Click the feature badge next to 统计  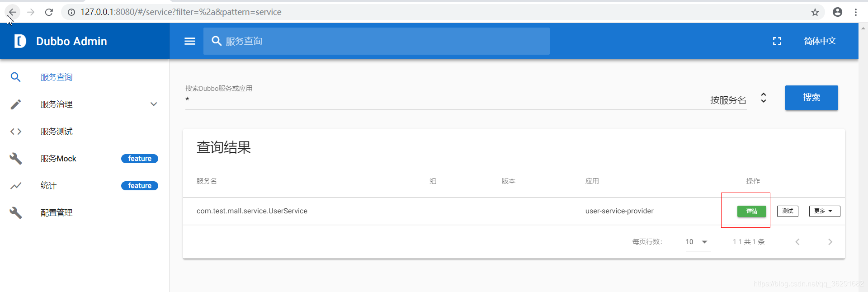tap(140, 186)
